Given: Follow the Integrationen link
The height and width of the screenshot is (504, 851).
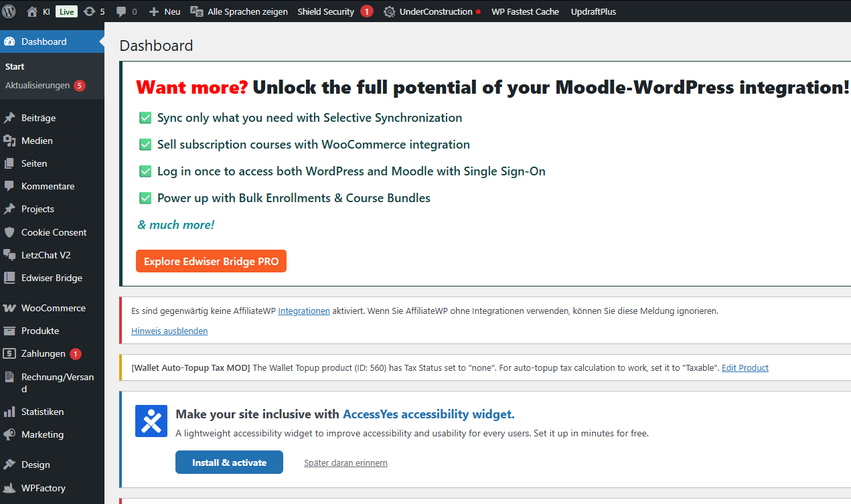Looking at the screenshot, I should [304, 311].
